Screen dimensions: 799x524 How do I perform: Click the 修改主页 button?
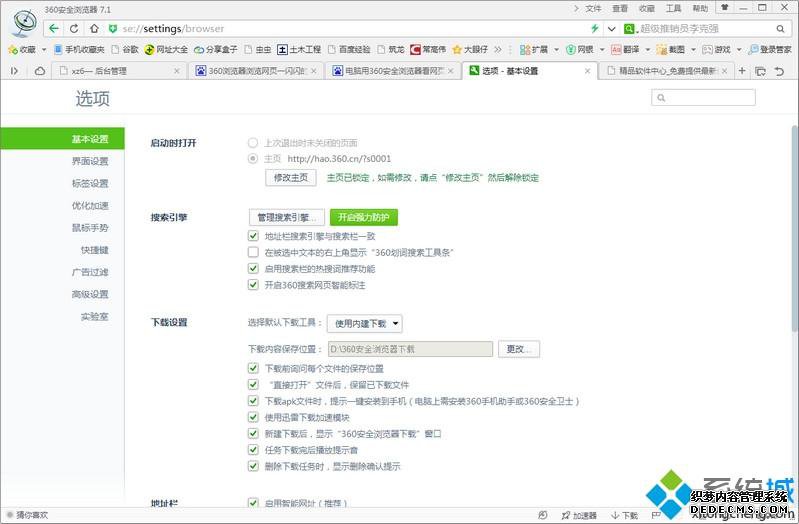(290, 177)
